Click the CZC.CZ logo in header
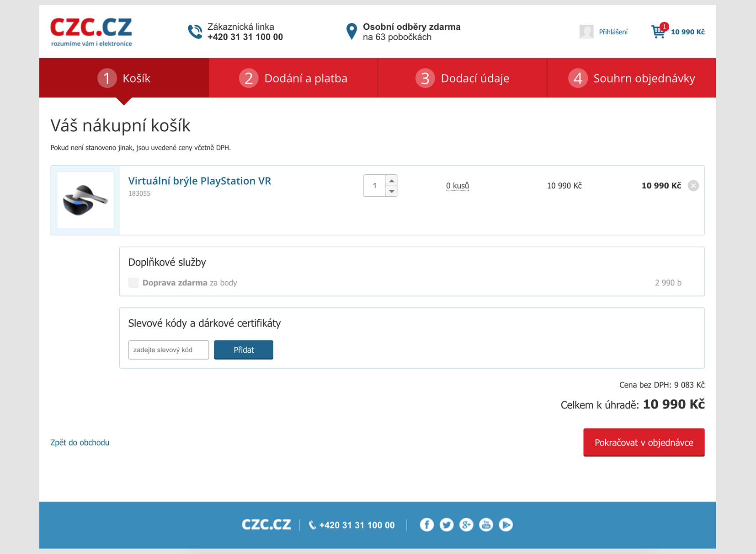 tap(91, 32)
